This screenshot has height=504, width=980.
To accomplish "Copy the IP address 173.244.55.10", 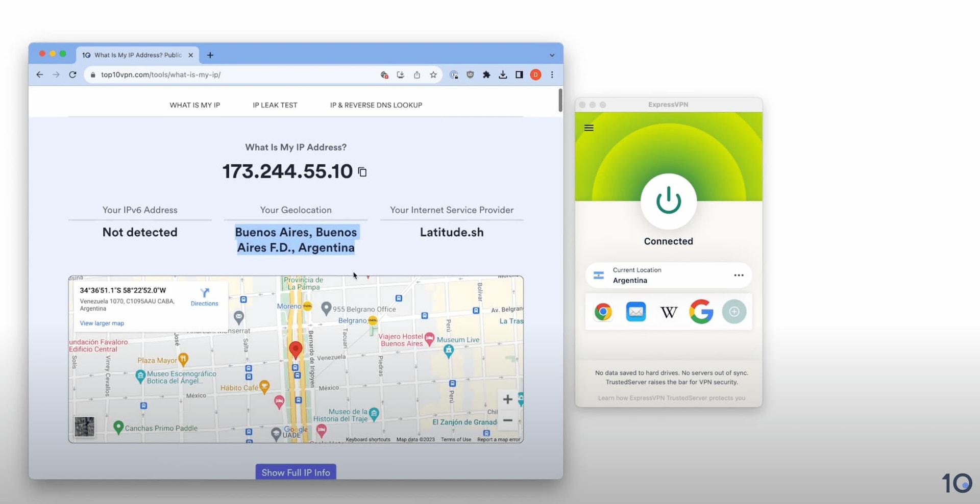I will [362, 171].
